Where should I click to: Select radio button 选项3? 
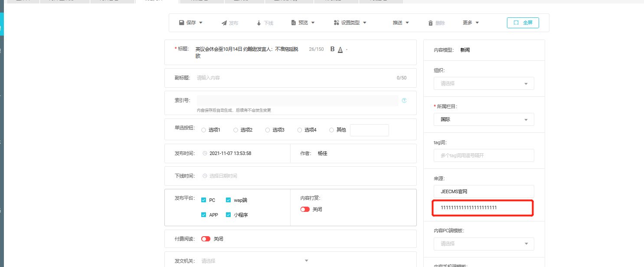tap(268, 130)
